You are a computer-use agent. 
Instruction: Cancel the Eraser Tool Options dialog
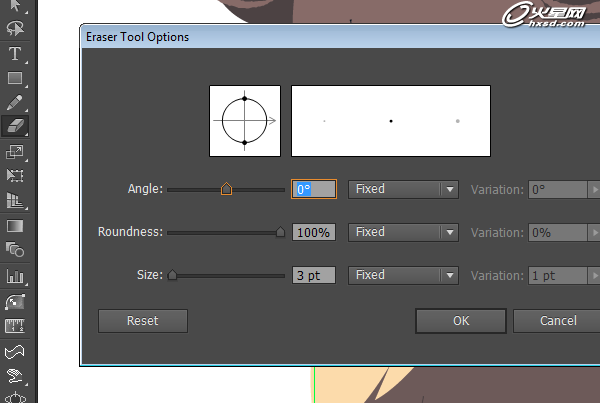pos(558,321)
